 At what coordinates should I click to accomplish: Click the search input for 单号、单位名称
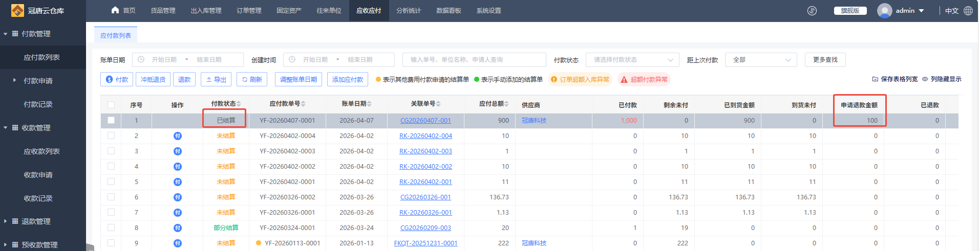(x=474, y=60)
